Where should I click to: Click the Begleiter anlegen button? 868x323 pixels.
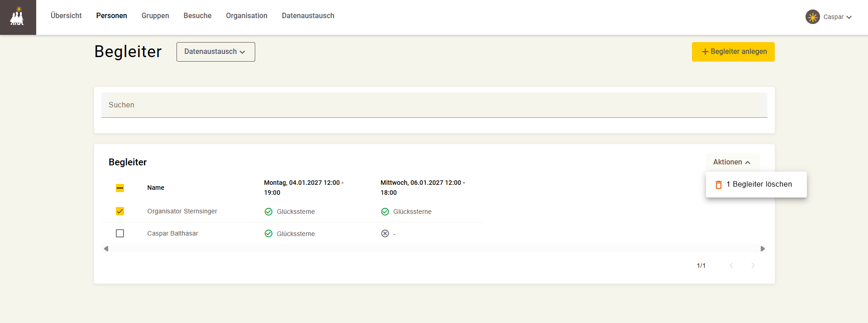(733, 52)
